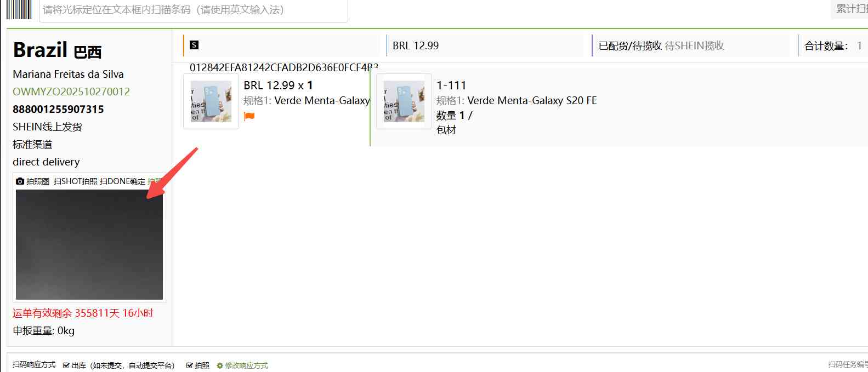The width and height of the screenshot is (868, 372).
Task: Click the orange flag icon under product
Action: coord(249,116)
